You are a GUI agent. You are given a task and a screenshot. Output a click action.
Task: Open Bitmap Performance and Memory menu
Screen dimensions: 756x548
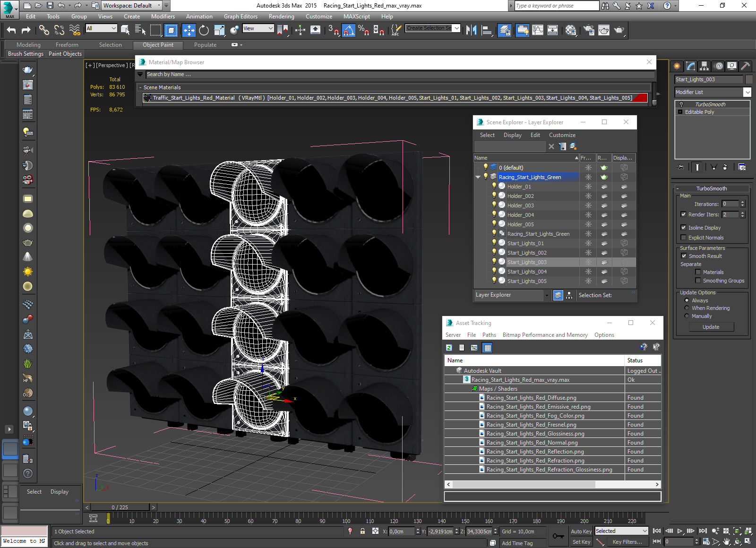tap(545, 335)
